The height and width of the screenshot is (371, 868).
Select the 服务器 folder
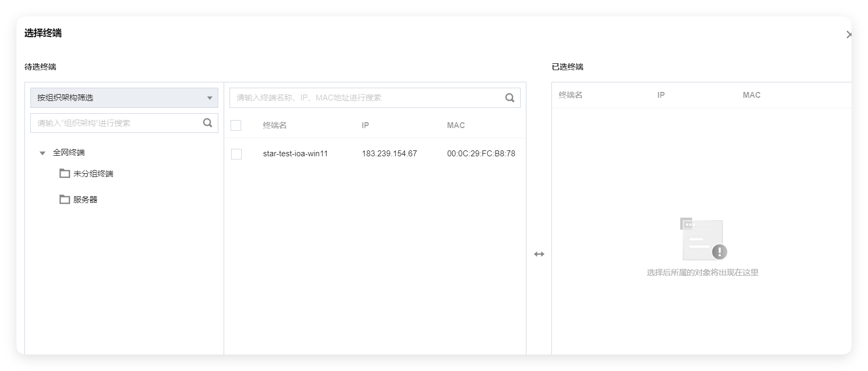85,200
